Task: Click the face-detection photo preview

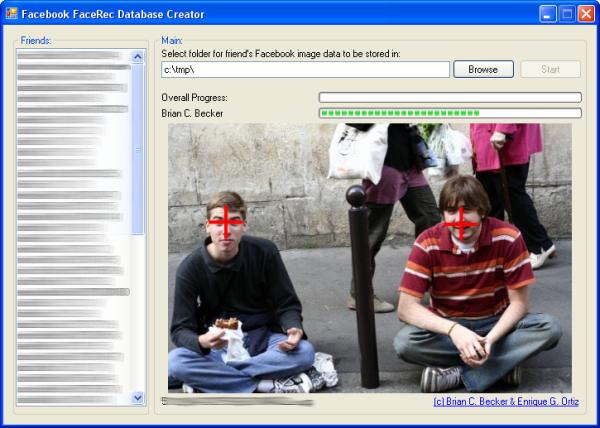Action: (370, 258)
